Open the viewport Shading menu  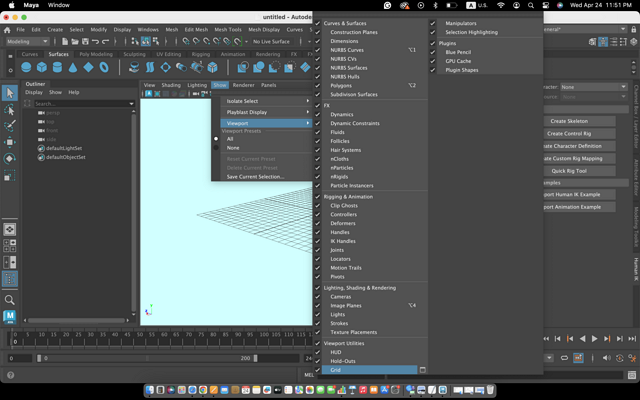(171, 85)
